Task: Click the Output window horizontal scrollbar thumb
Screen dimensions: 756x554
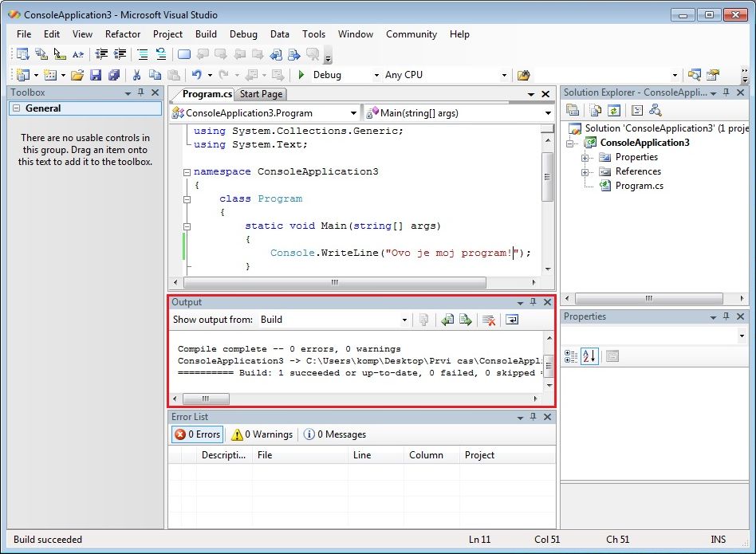Action: (x=206, y=399)
